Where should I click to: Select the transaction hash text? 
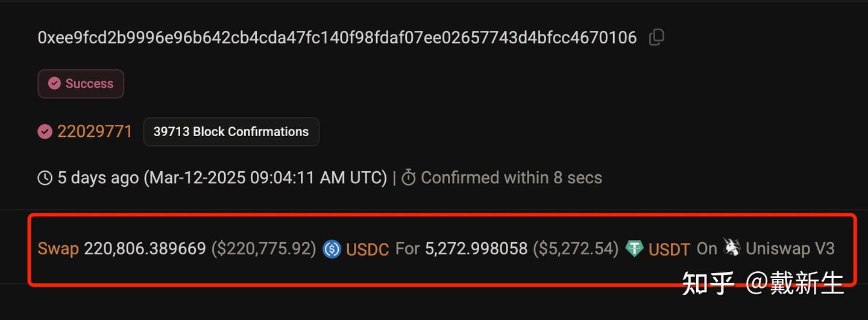point(337,37)
